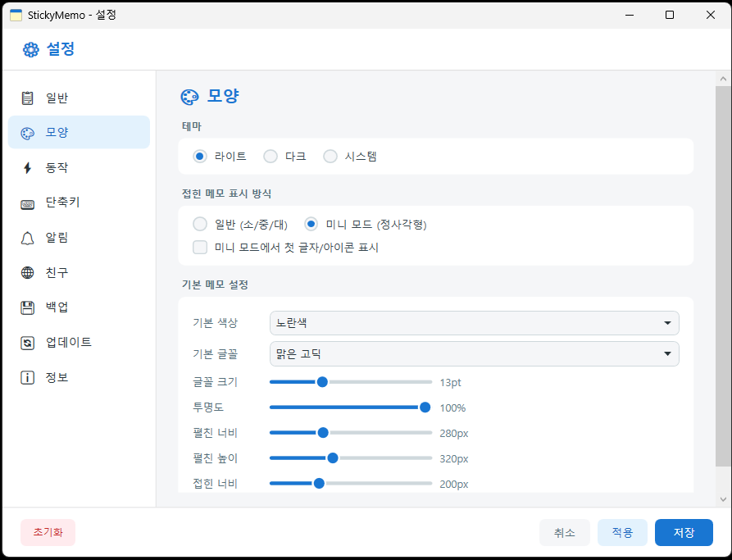This screenshot has height=560, width=732.
Task: Choose 일반 (소/중/대) display mode
Action: 200,225
